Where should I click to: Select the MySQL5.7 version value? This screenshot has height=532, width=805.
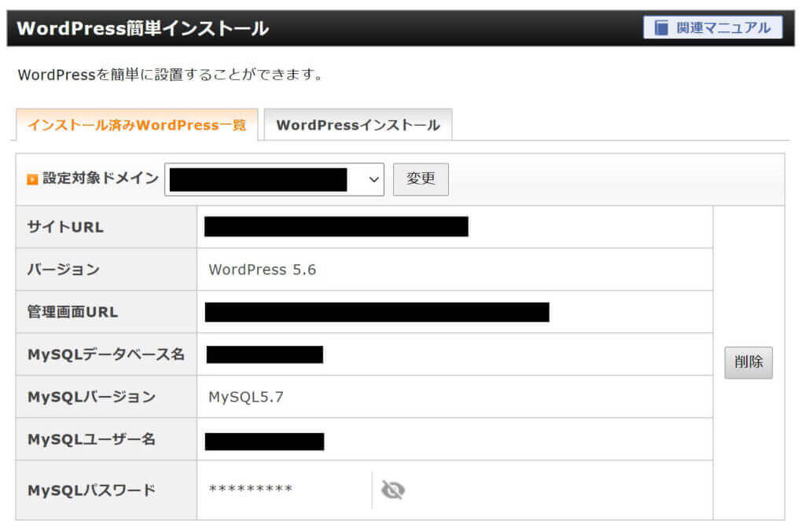tap(246, 397)
